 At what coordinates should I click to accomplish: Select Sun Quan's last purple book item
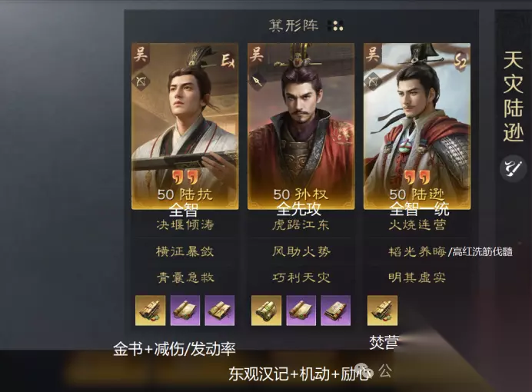pos(335,311)
